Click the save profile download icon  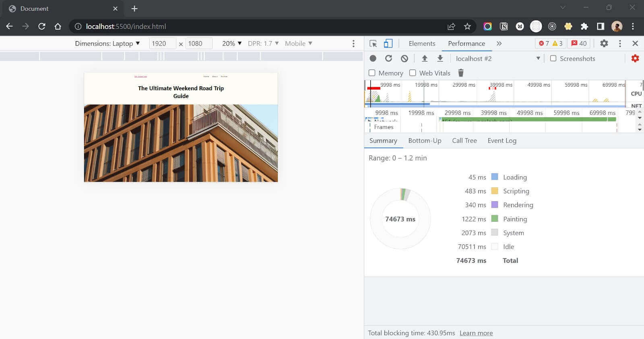click(440, 58)
